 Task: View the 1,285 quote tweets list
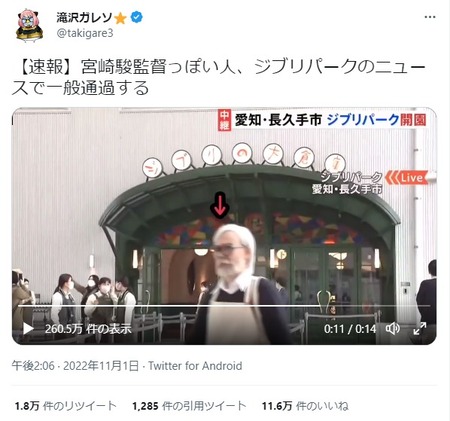point(189,406)
